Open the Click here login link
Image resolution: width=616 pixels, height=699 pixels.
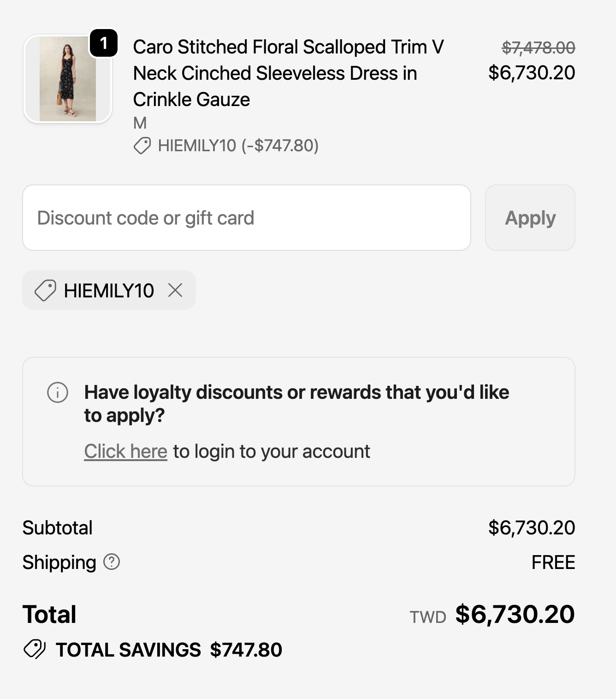click(x=125, y=451)
